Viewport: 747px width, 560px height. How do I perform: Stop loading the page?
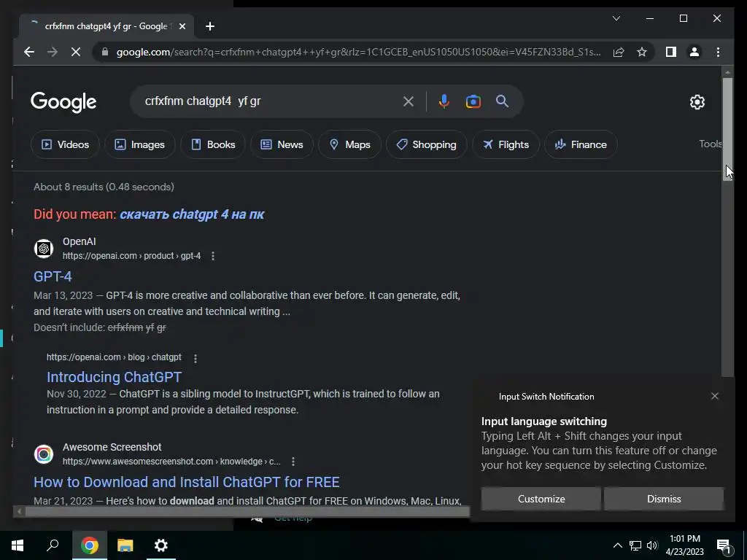(76, 52)
